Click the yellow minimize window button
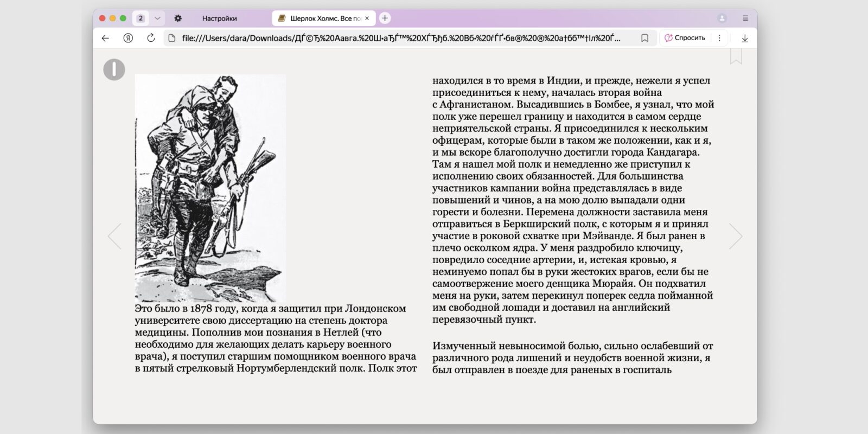 tap(112, 18)
